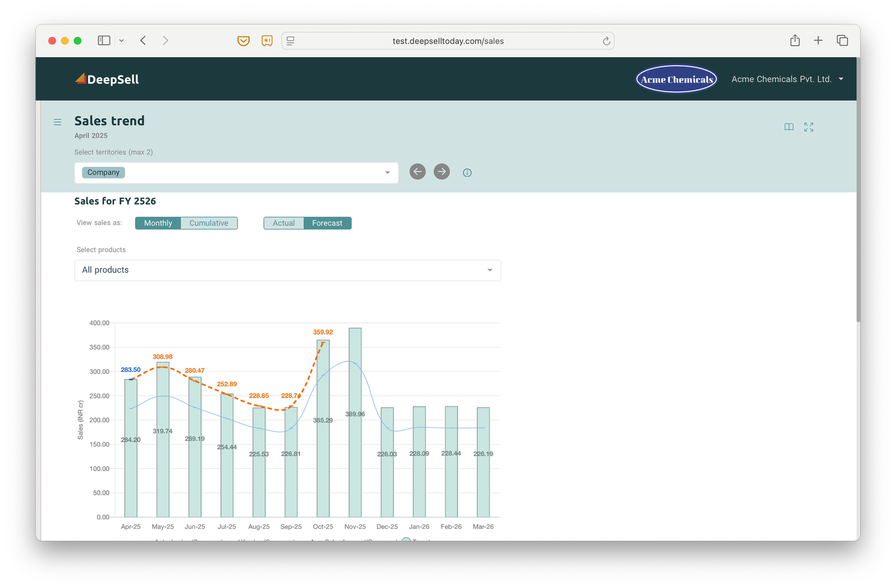The width and height of the screenshot is (896, 588).
Task: Reload the page
Action: tap(606, 41)
